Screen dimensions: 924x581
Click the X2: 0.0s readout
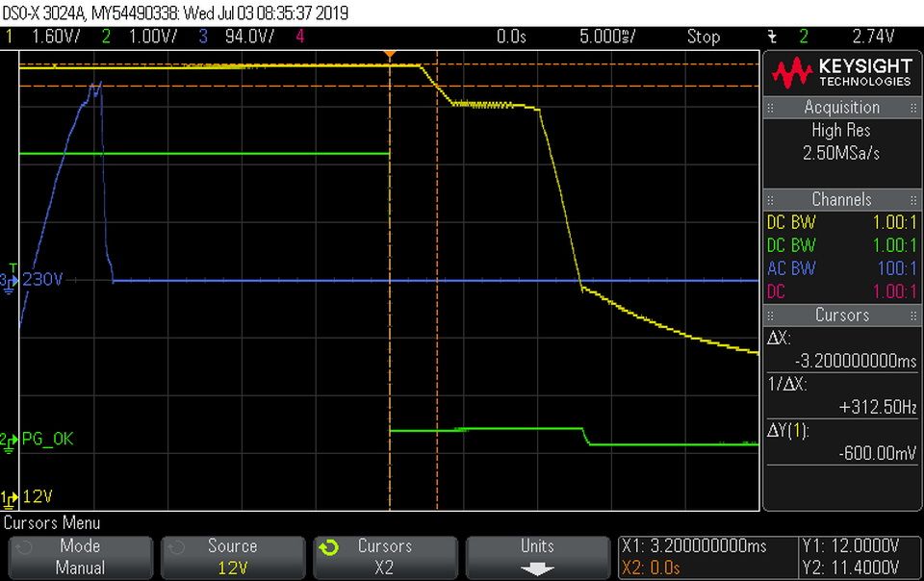[x=652, y=568]
